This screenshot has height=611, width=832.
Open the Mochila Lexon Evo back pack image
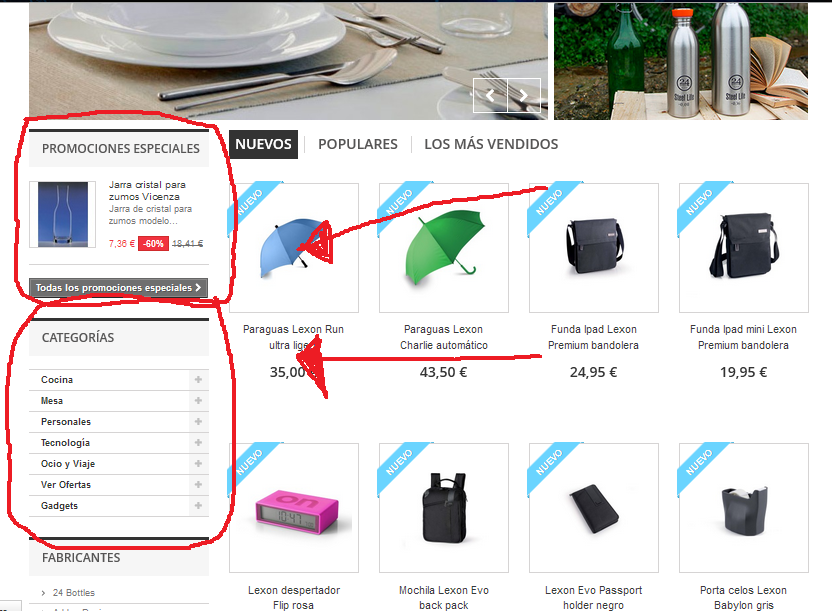[x=444, y=508]
